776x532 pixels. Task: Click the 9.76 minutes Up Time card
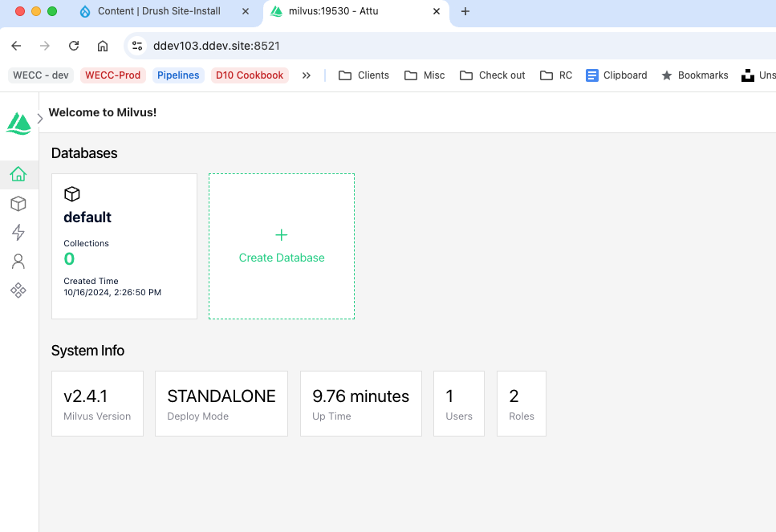361,404
